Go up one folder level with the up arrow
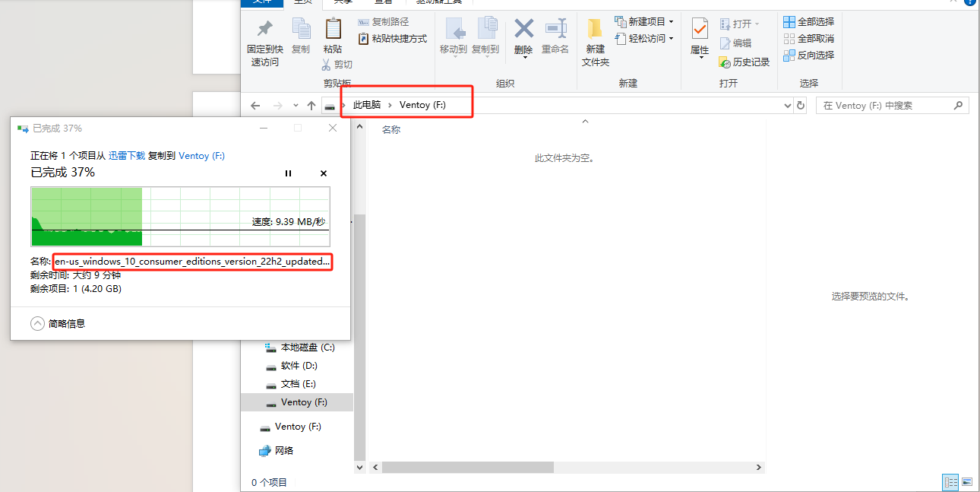 [x=311, y=106]
